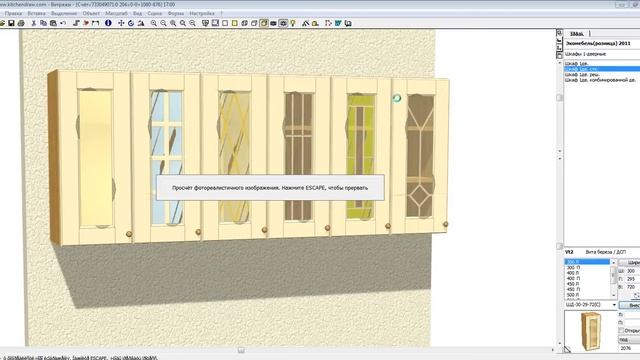Screen dimensions: 640x360
Task: Click the 'Шир...' button beside the size list
Action: click(x=629, y=262)
